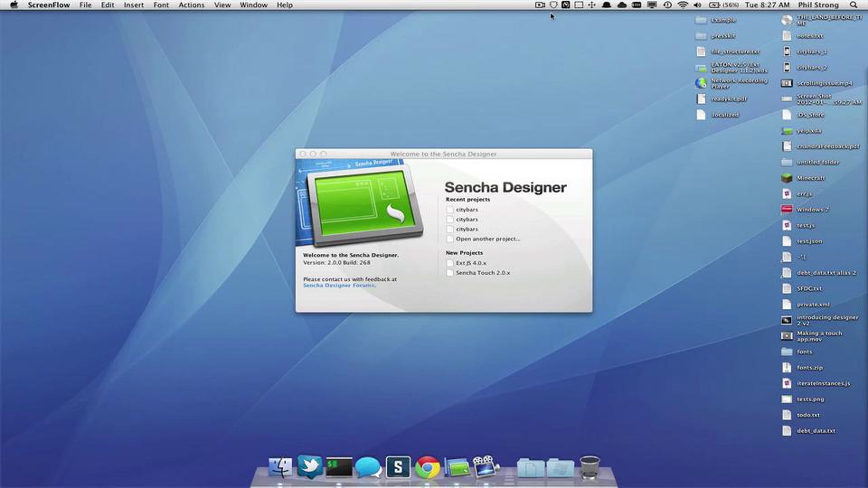Select the THE_LAND_BEFORE_TIME disc on the desktop

[787, 20]
